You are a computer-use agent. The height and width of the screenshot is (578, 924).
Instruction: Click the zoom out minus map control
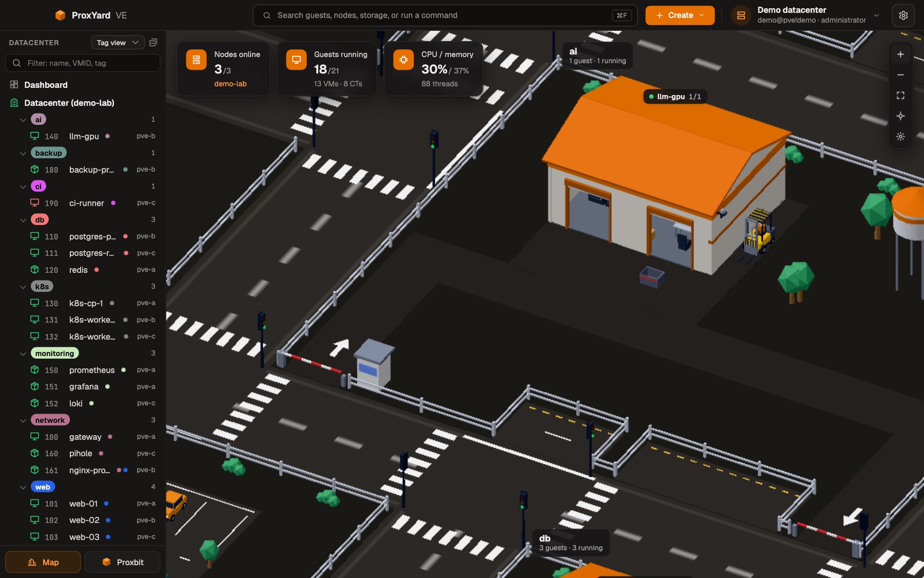coord(900,75)
